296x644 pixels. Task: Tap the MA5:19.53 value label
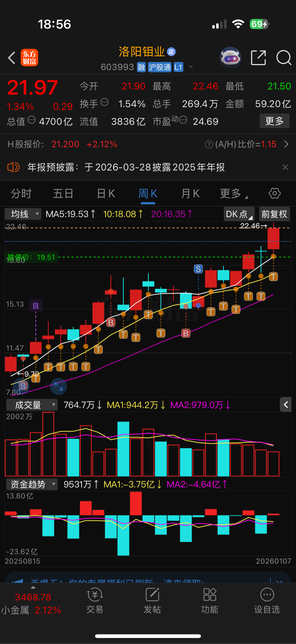click(70, 214)
